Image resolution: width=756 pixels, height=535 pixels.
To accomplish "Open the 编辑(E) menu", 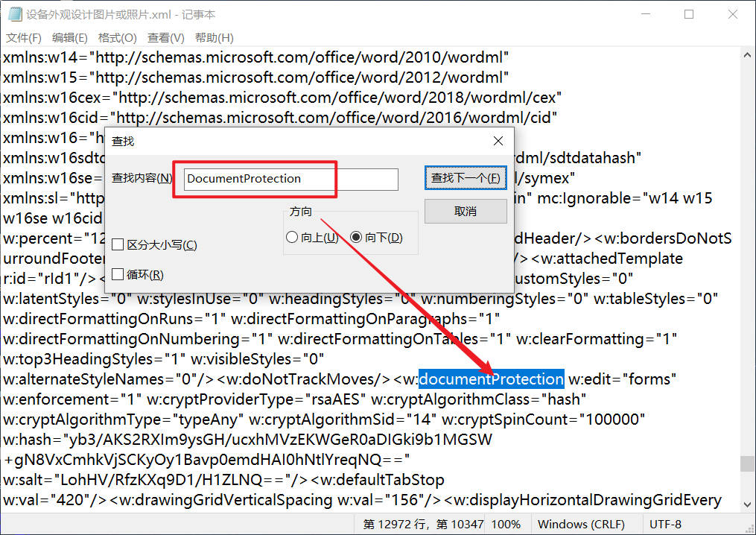I will [x=69, y=37].
